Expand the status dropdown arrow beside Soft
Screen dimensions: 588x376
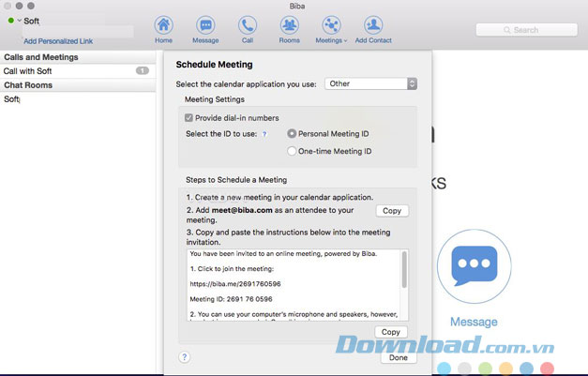click(x=19, y=21)
